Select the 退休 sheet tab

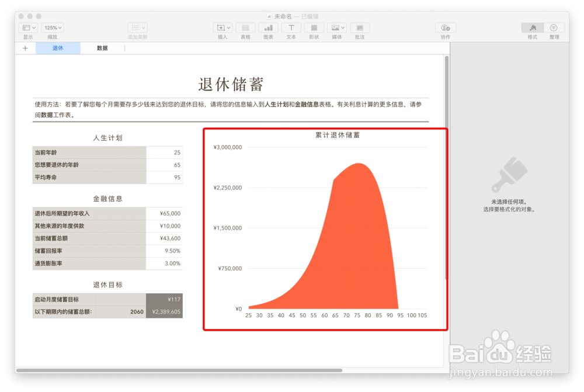57,48
